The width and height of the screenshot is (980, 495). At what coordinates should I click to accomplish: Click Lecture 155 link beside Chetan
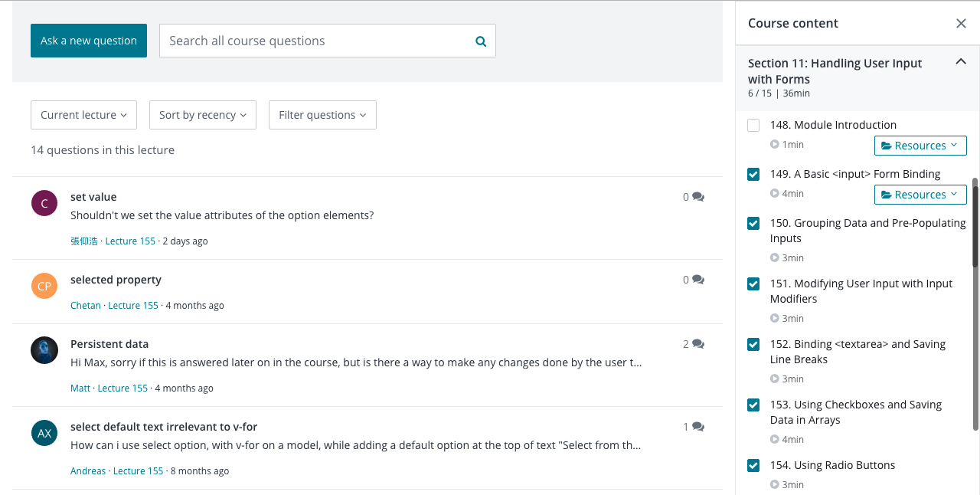pos(133,305)
